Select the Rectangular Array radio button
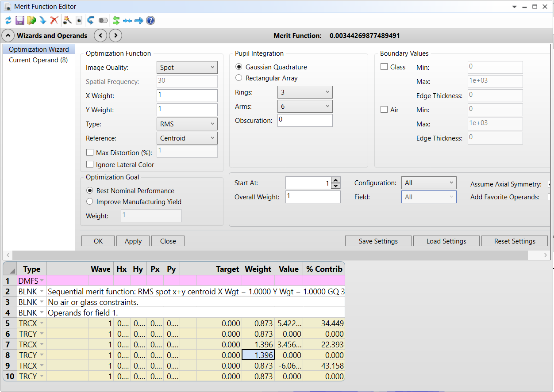Viewport: 554px width, 392px height. pyautogui.click(x=239, y=78)
